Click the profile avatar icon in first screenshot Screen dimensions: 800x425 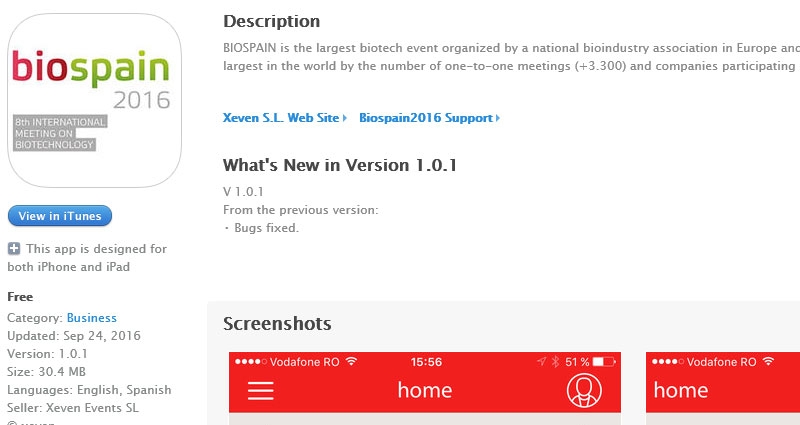click(x=583, y=390)
